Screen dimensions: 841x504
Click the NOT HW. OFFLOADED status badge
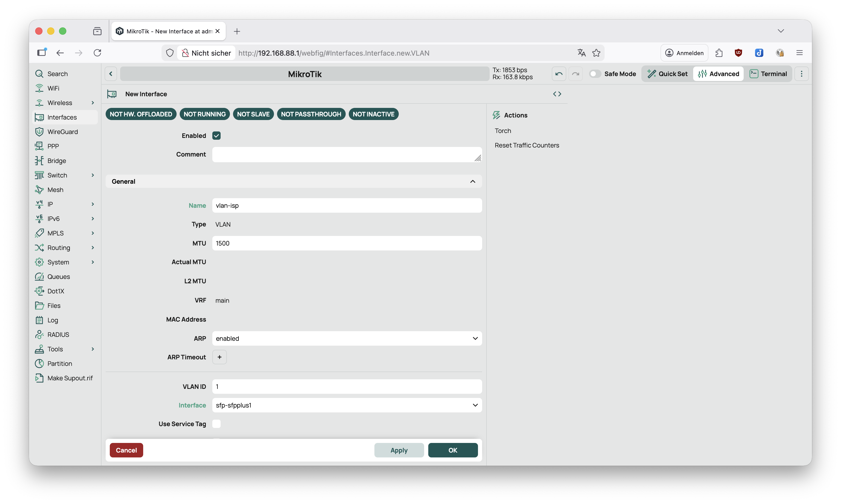[x=141, y=114]
